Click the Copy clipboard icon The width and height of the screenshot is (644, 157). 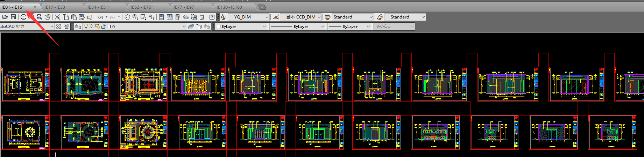click(x=66, y=17)
